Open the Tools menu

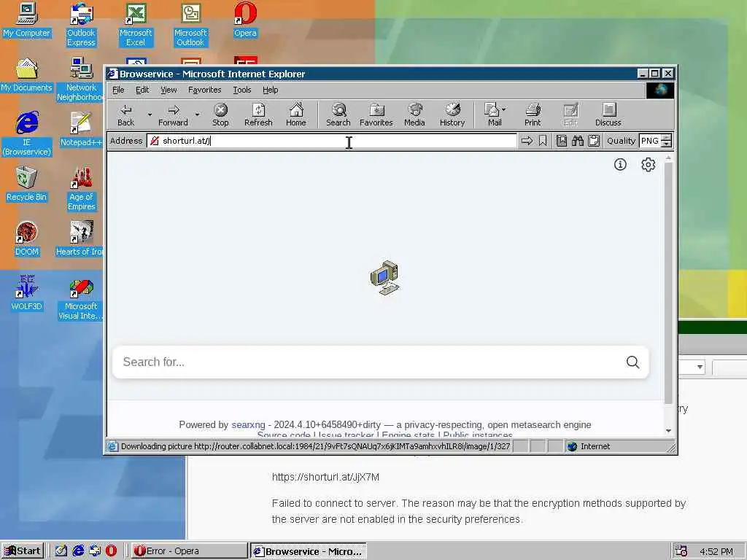[x=241, y=90]
